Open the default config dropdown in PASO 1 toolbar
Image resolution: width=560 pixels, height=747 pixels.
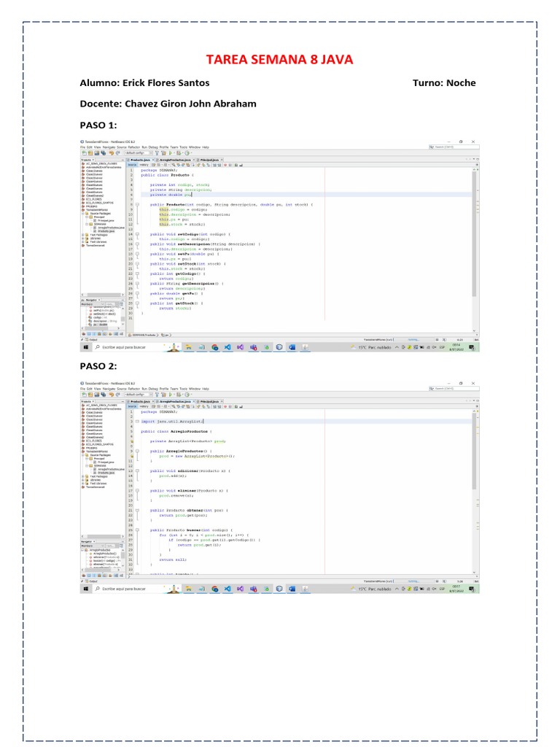tap(139, 153)
